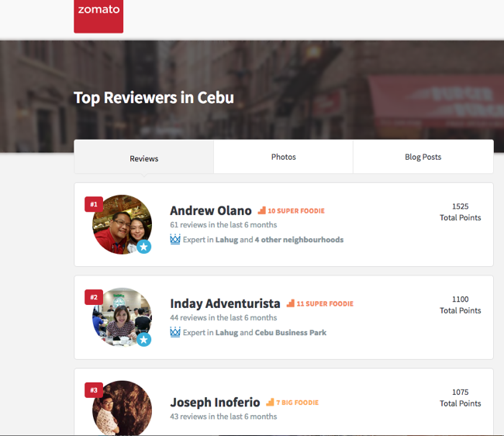Click the #3 rank badge
Screen dimensions: 504x436
point(94,390)
